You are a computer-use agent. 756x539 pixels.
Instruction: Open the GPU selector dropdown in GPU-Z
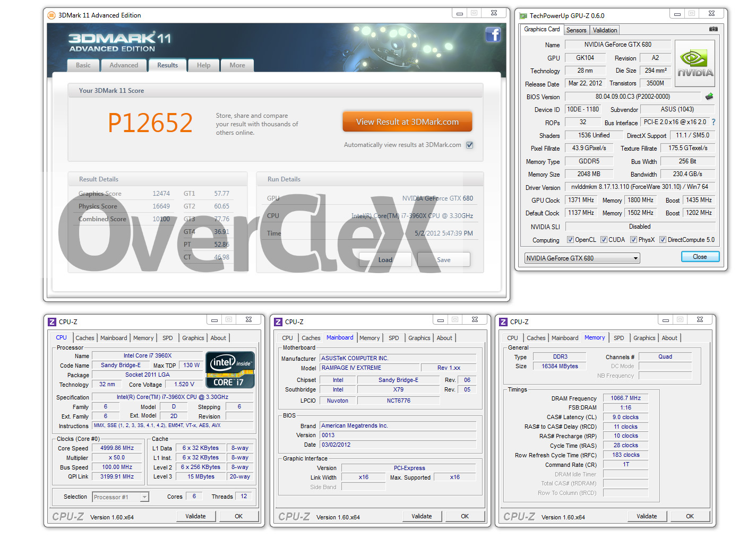pos(582,258)
